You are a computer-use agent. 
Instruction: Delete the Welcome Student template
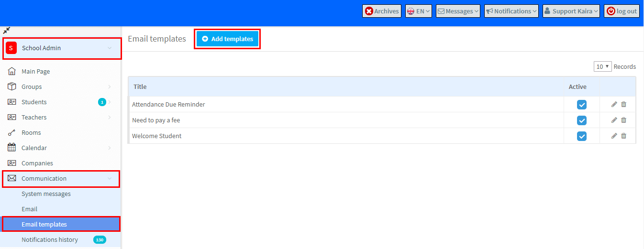pyautogui.click(x=623, y=136)
